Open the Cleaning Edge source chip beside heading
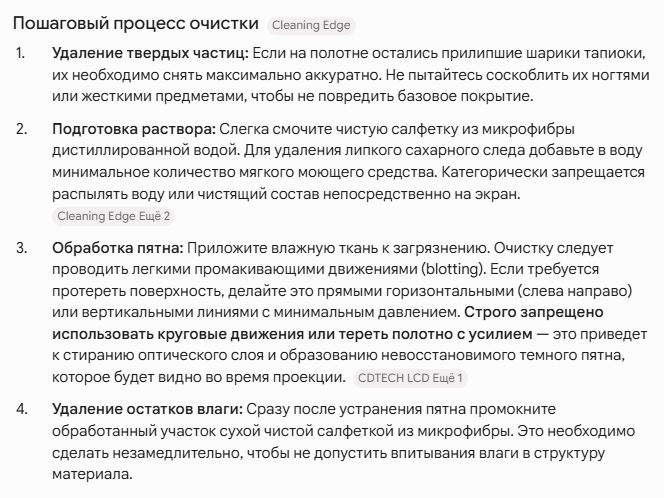This screenshot has height=498, width=664. click(x=311, y=25)
